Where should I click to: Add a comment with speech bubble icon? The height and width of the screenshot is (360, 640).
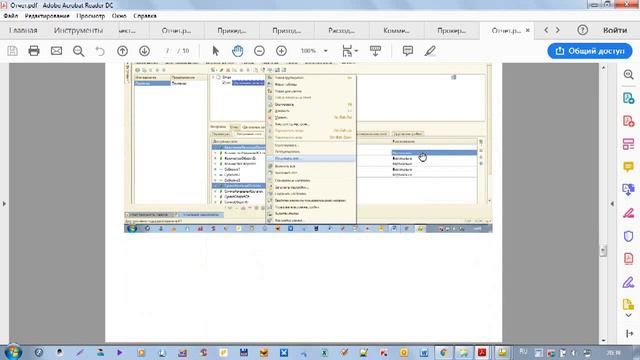tap(407, 51)
